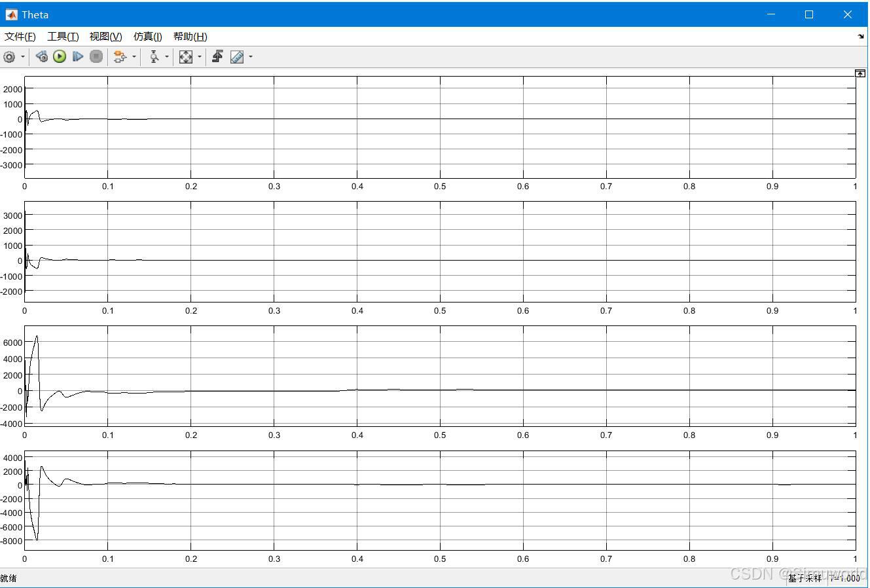
Task: Close the Theta window
Action: pyautogui.click(x=848, y=14)
